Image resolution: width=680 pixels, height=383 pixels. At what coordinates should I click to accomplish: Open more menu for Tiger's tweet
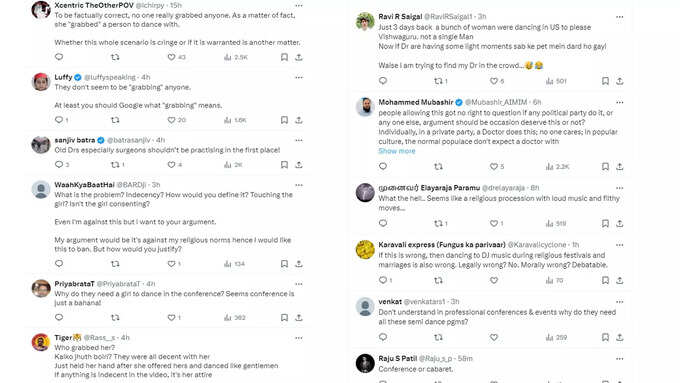coord(299,338)
